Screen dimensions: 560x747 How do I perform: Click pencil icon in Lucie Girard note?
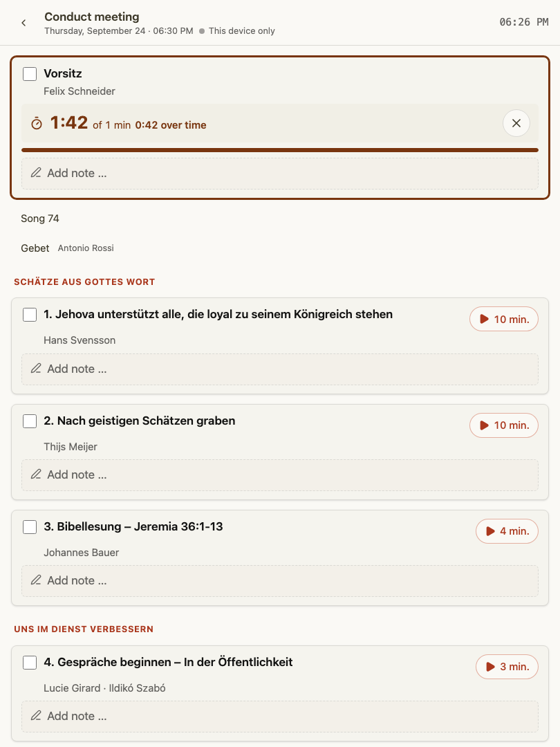coord(36,716)
